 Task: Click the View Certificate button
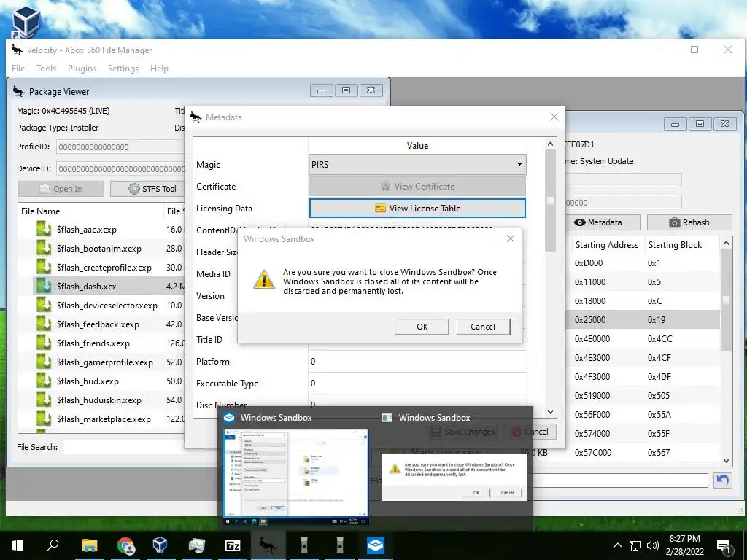[x=417, y=186]
